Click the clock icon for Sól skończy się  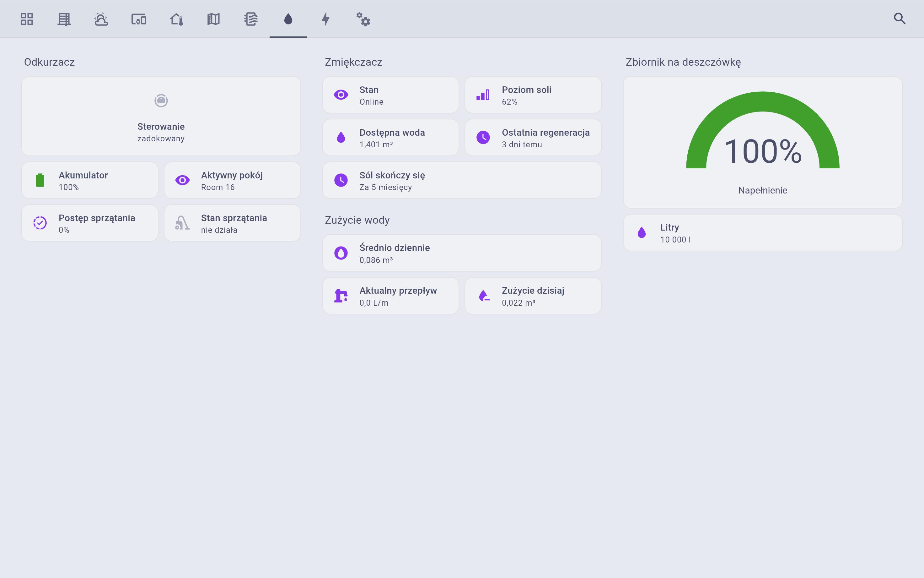[341, 180]
